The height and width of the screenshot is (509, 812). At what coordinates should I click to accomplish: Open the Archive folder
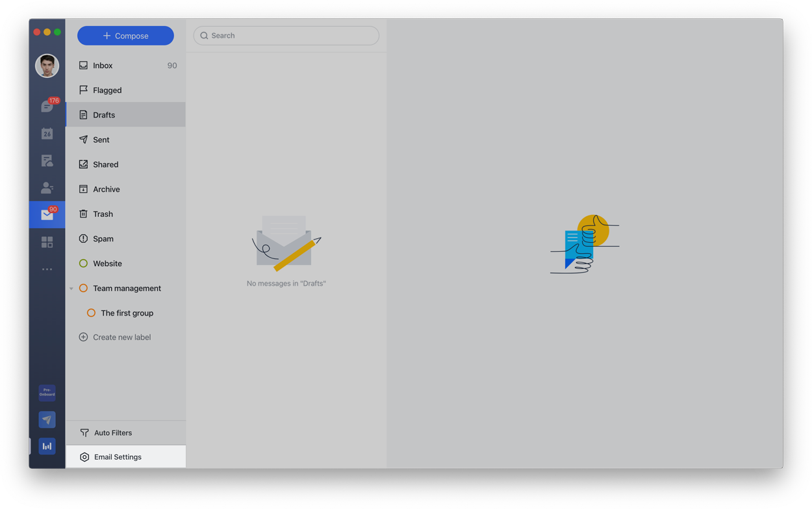click(x=125, y=189)
